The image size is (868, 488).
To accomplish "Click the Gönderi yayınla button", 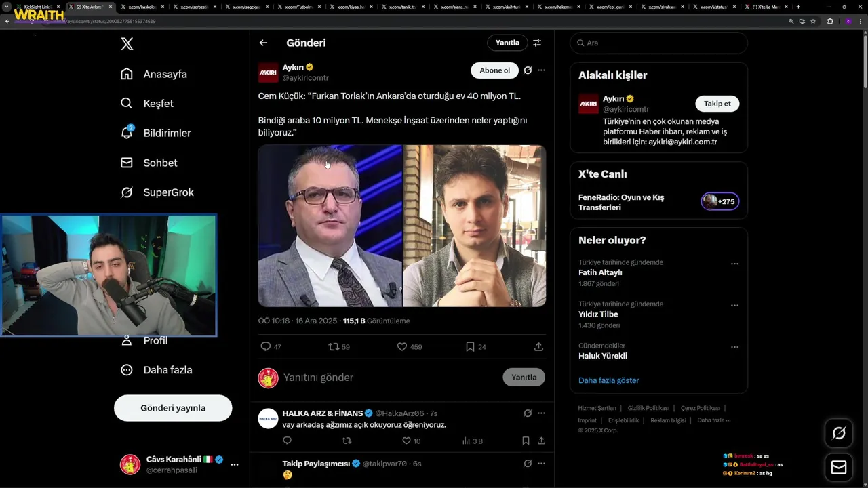I will [173, 408].
